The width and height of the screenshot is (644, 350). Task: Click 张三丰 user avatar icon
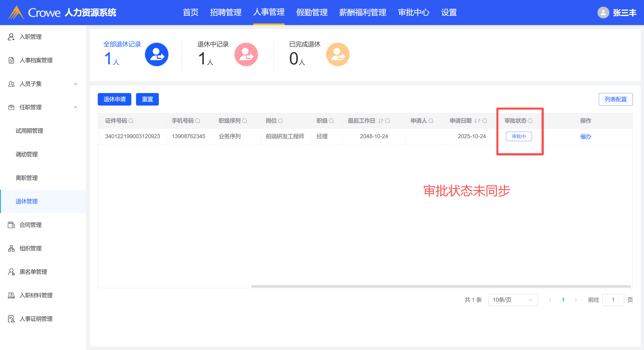point(603,13)
